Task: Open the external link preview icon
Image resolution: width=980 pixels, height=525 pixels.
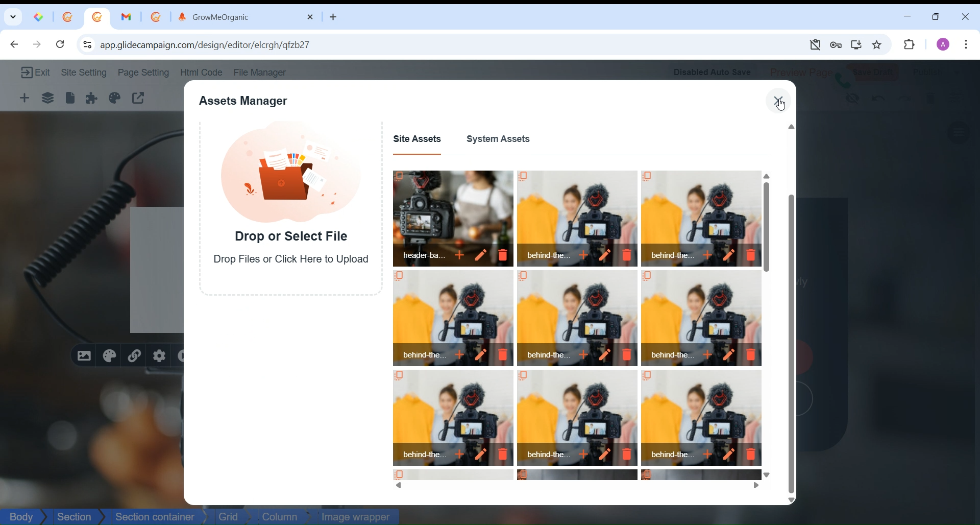Action: (x=139, y=99)
